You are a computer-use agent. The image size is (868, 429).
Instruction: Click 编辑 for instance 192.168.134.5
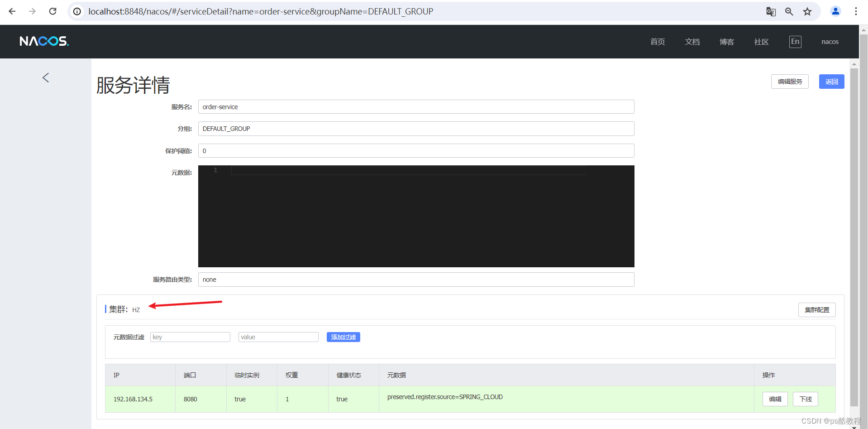[775, 399]
